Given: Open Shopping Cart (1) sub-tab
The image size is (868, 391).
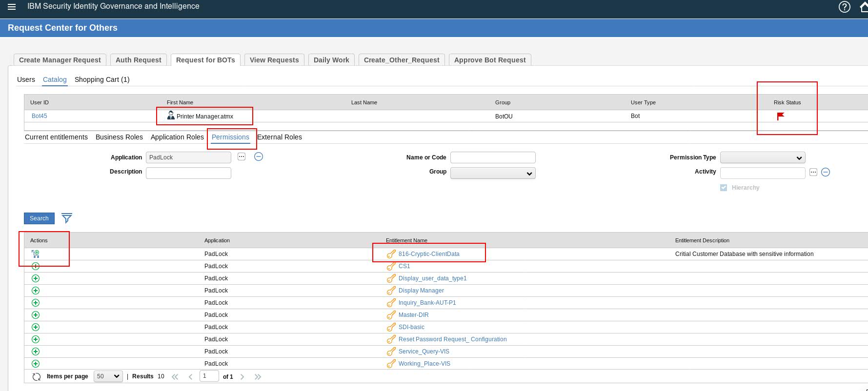Looking at the screenshot, I should click(x=102, y=79).
